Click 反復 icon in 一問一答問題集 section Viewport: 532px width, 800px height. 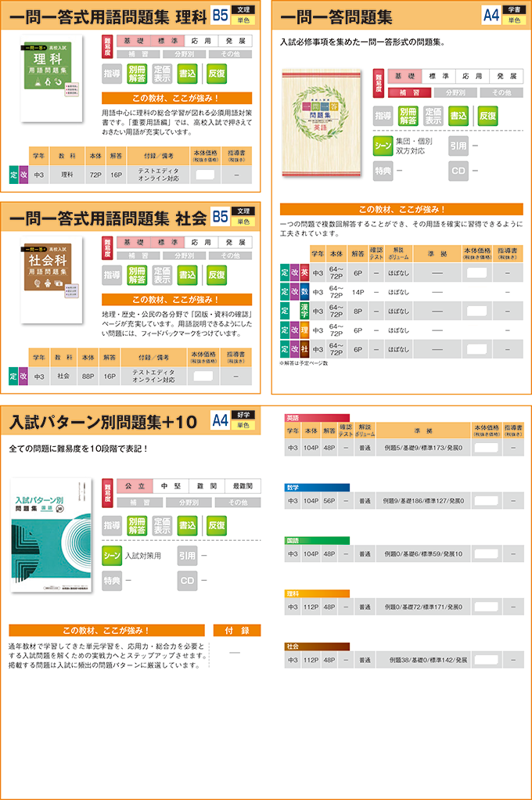coord(487,115)
